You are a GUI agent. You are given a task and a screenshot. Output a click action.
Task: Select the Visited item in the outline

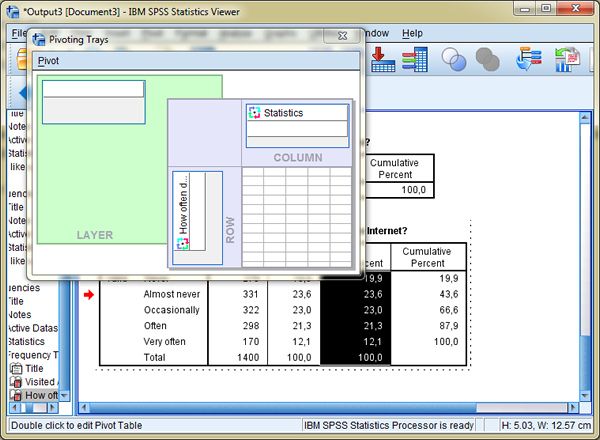point(34,382)
